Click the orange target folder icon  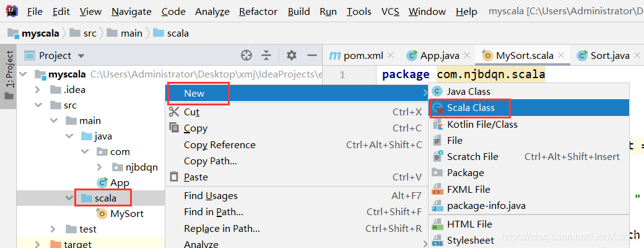[x=55, y=244]
